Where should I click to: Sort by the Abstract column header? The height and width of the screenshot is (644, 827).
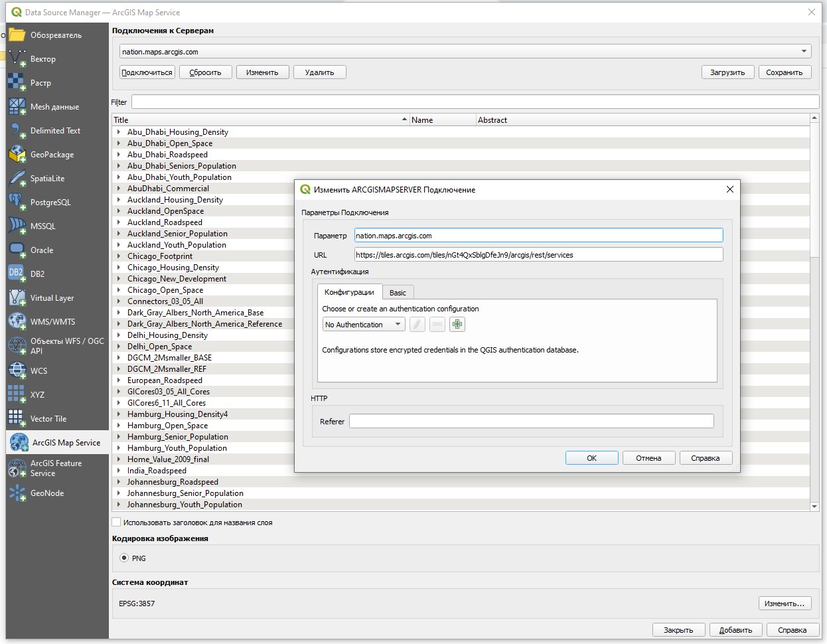pyautogui.click(x=642, y=120)
